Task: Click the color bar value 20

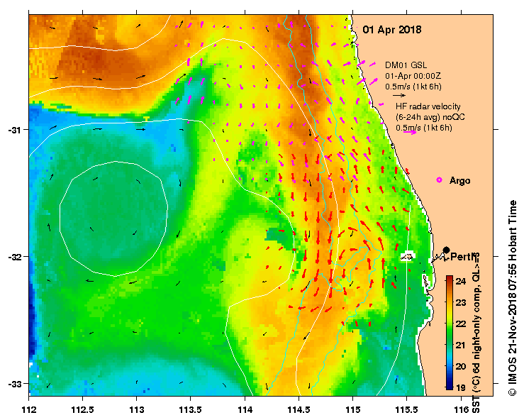Action: click(x=461, y=367)
